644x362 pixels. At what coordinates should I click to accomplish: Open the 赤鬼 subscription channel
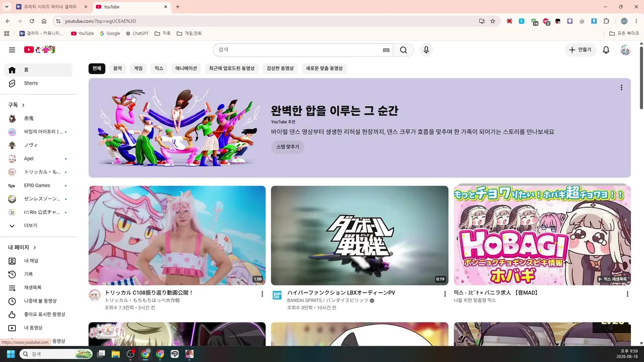[x=38, y=119]
